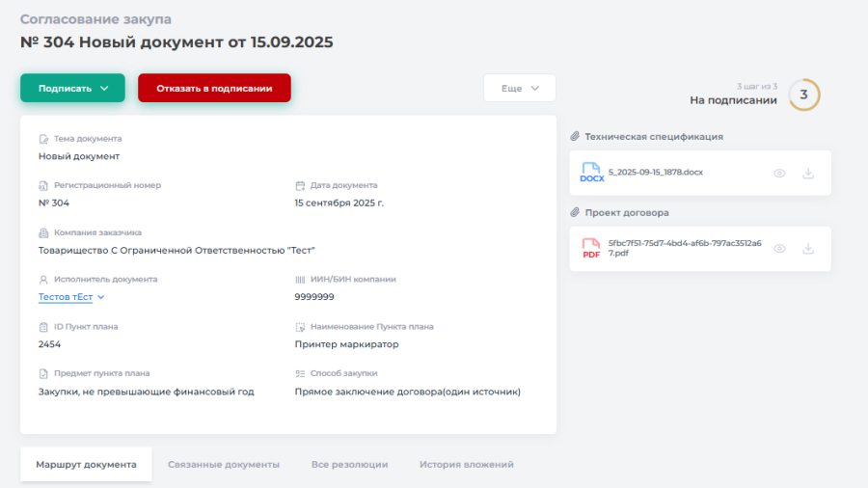Open the Подписать dropdown button
This screenshot has width=868, height=488.
pyautogui.click(x=72, y=88)
